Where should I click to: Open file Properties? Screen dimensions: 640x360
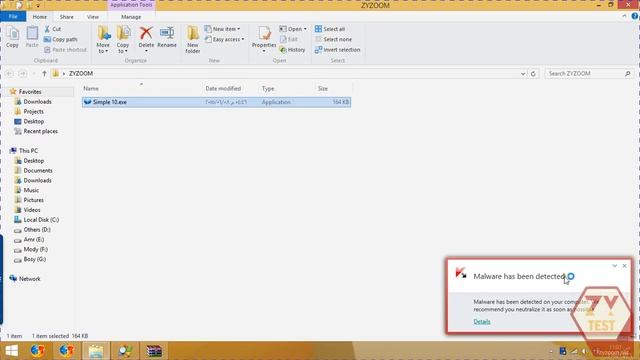pyautogui.click(x=264, y=40)
